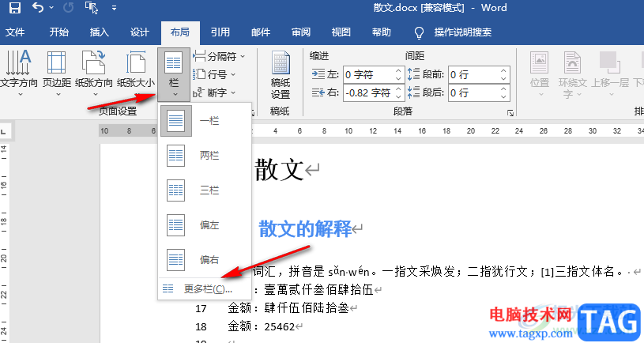This screenshot has height=343, width=644.
Task: Open the 行号 line numbers dropdown
Action: [x=214, y=74]
